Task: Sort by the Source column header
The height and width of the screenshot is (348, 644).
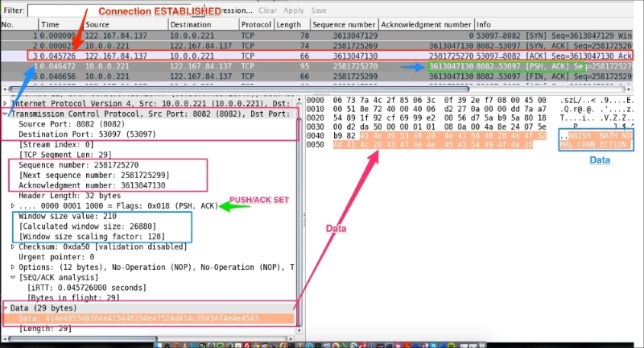Action: (126, 25)
